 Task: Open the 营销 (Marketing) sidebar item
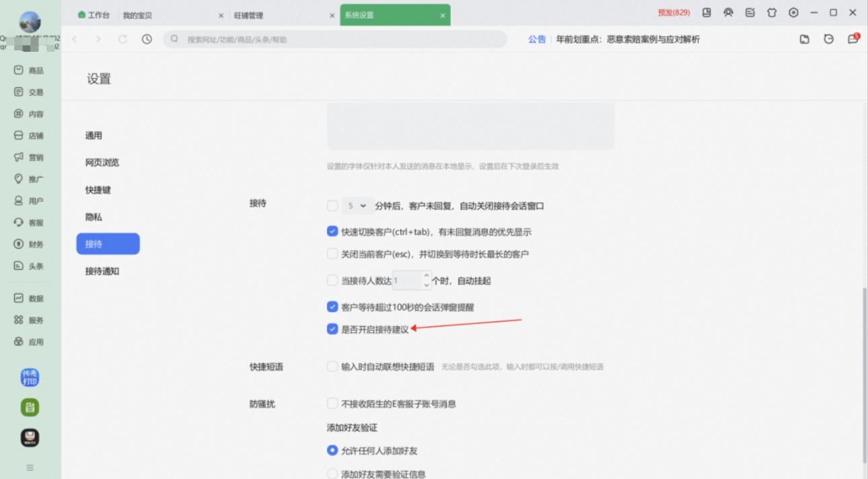(29, 157)
